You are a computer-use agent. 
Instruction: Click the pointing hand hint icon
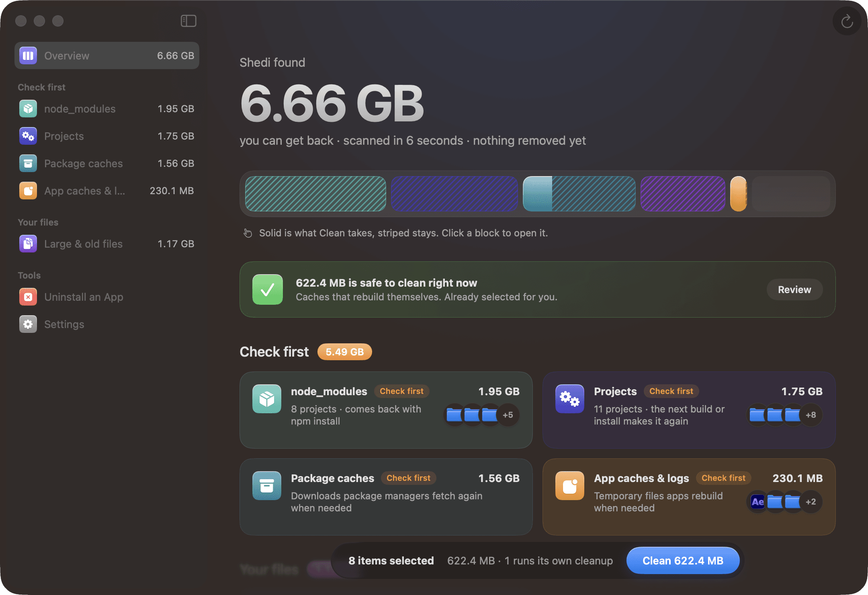[x=248, y=233]
